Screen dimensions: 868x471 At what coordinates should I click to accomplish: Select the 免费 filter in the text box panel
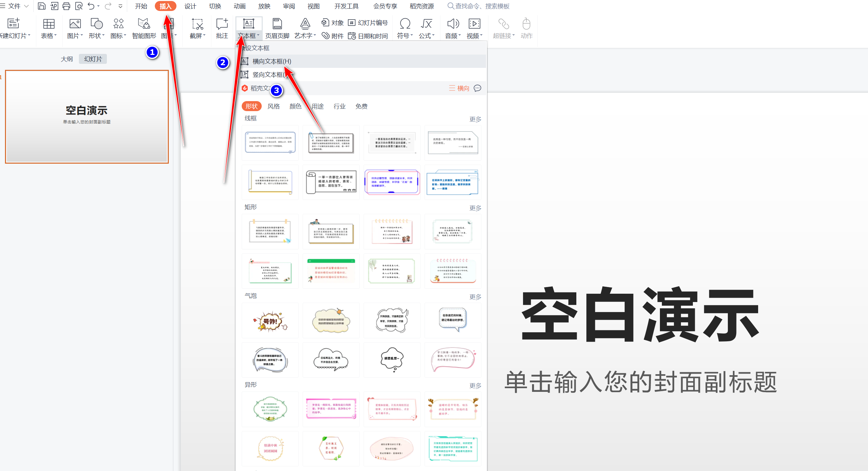(x=361, y=106)
